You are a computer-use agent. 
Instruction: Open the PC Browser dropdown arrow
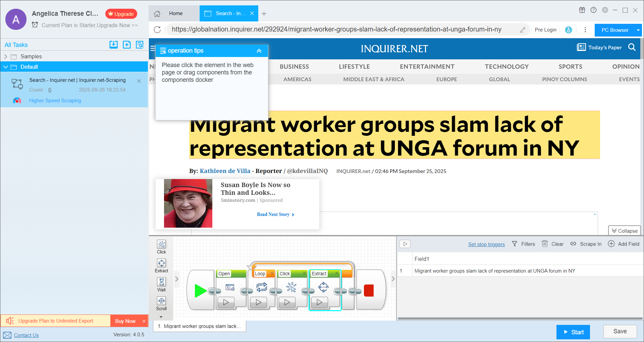click(638, 30)
